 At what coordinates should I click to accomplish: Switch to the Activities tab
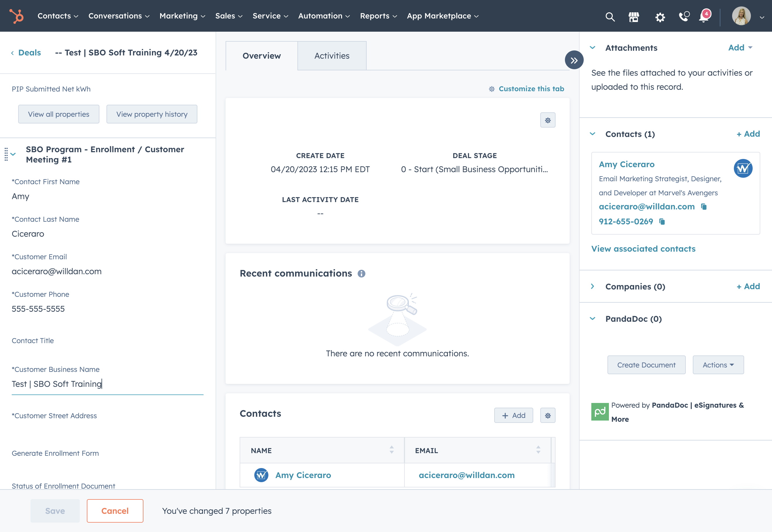click(332, 56)
